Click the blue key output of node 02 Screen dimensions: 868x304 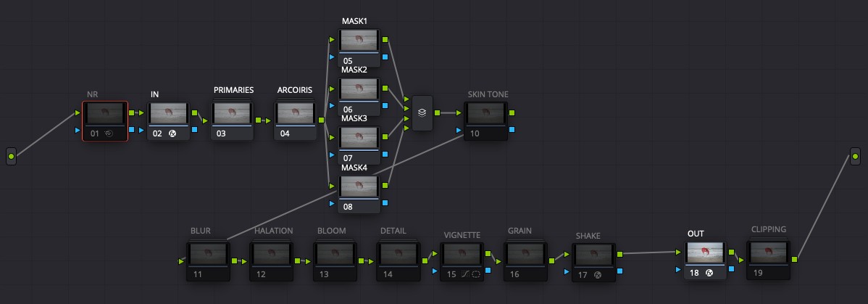[x=195, y=130]
